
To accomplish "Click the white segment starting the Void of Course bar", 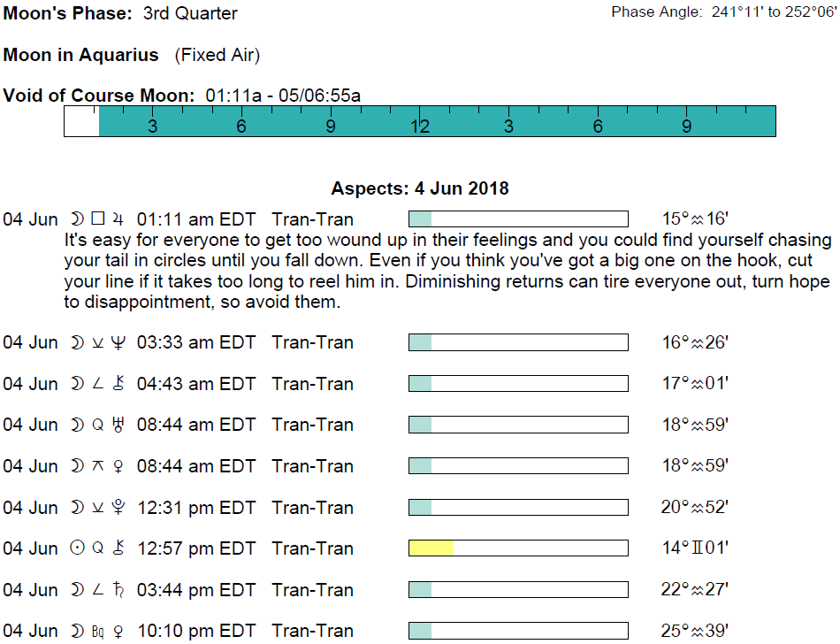I will click(81, 121).
